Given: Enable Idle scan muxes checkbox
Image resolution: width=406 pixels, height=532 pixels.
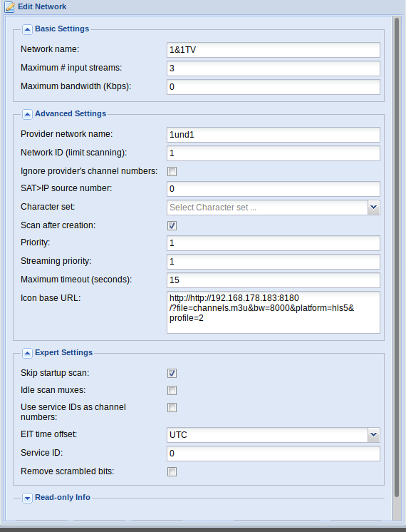Looking at the screenshot, I should (x=172, y=390).
